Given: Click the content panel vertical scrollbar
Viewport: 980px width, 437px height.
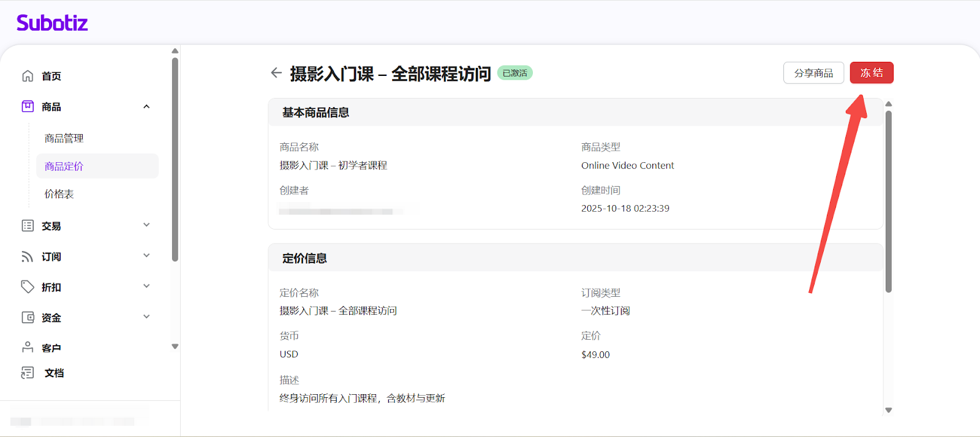Looking at the screenshot, I should (889, 202).
